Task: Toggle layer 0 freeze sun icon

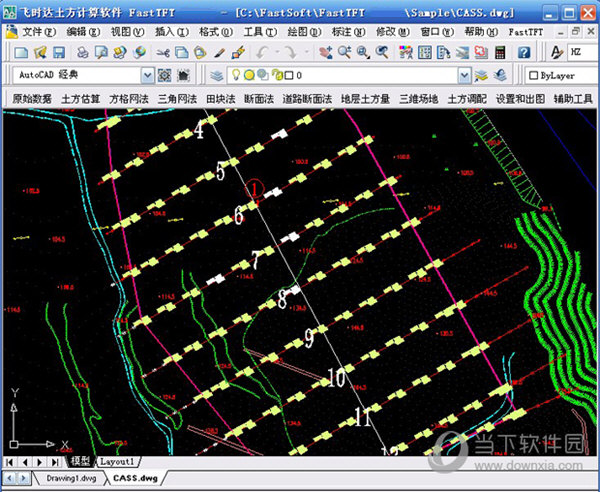Action: pyautogui.click(x=249, y=75)
